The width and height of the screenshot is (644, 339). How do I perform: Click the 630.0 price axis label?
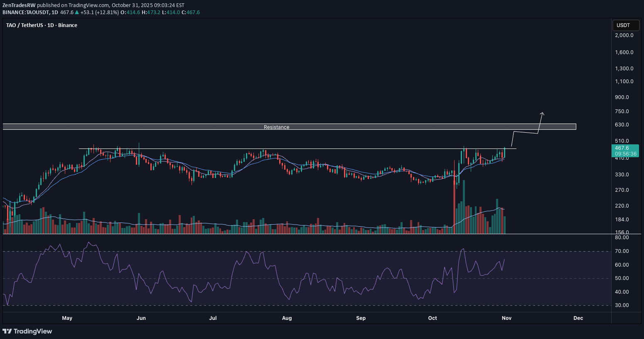coord(622,125)
